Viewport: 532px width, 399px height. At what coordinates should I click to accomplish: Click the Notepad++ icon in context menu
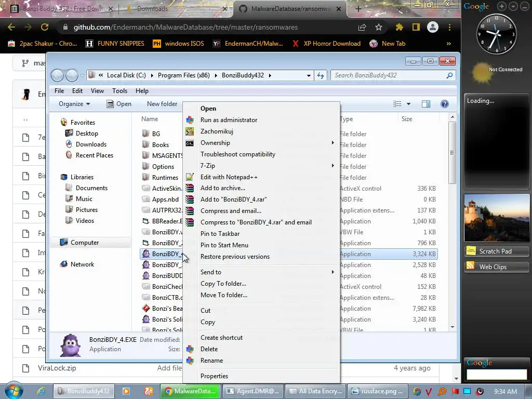(190, 177)
